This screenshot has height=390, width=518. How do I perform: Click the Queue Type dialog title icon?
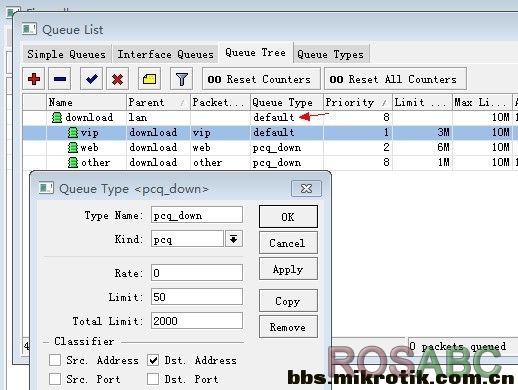click(46, 188)
